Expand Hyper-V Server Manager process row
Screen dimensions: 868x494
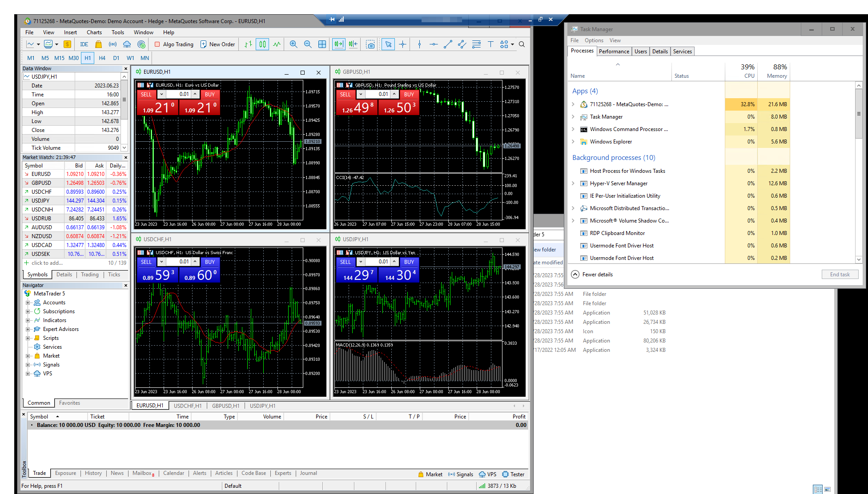[573, 183]
